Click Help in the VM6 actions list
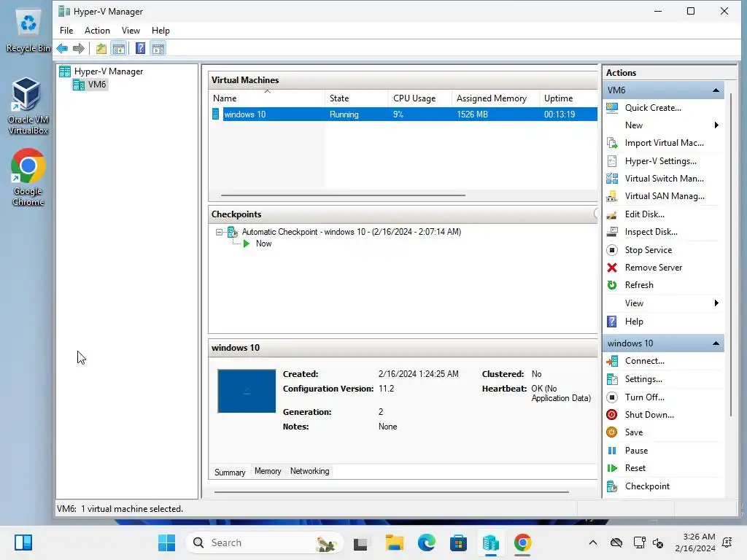 tap(634, 322)
